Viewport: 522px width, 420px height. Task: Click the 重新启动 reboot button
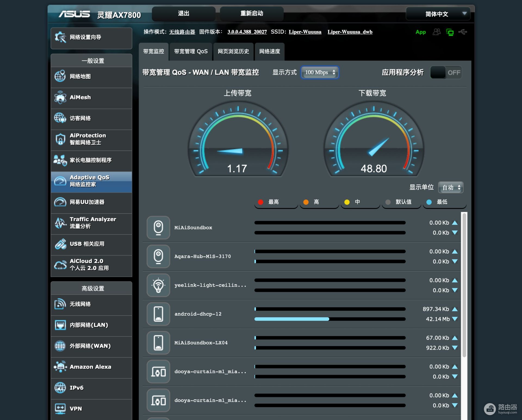(x=251, y=14)
